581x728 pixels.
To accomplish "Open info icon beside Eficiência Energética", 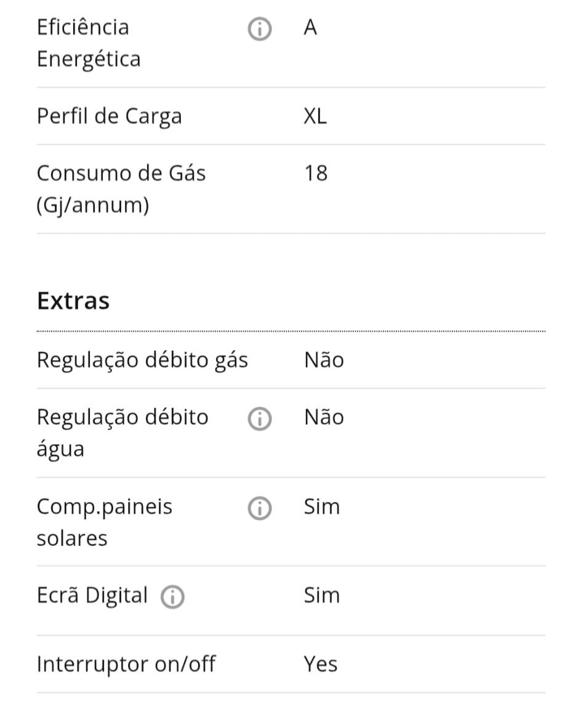I will point(259,29).
